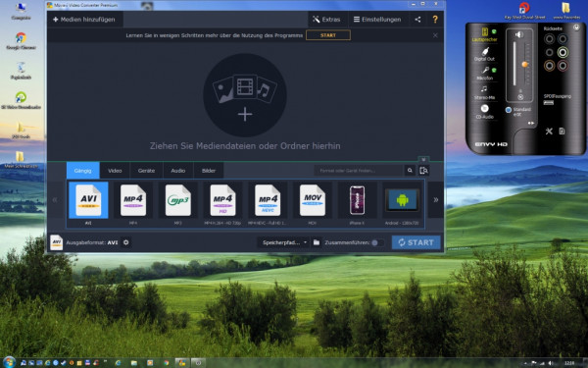Open the Audio formats tab
588x368 pixels.
tap(178, 171)
